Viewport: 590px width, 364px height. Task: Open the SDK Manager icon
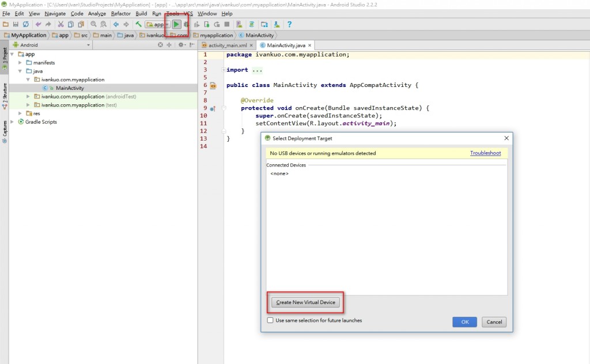[x=277, y=24]
